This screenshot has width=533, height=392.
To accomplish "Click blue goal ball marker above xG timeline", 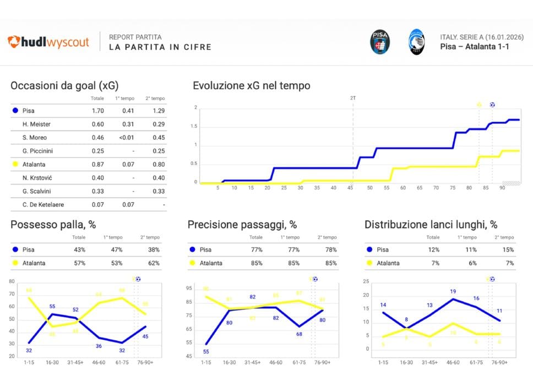I will click(492, 104).
